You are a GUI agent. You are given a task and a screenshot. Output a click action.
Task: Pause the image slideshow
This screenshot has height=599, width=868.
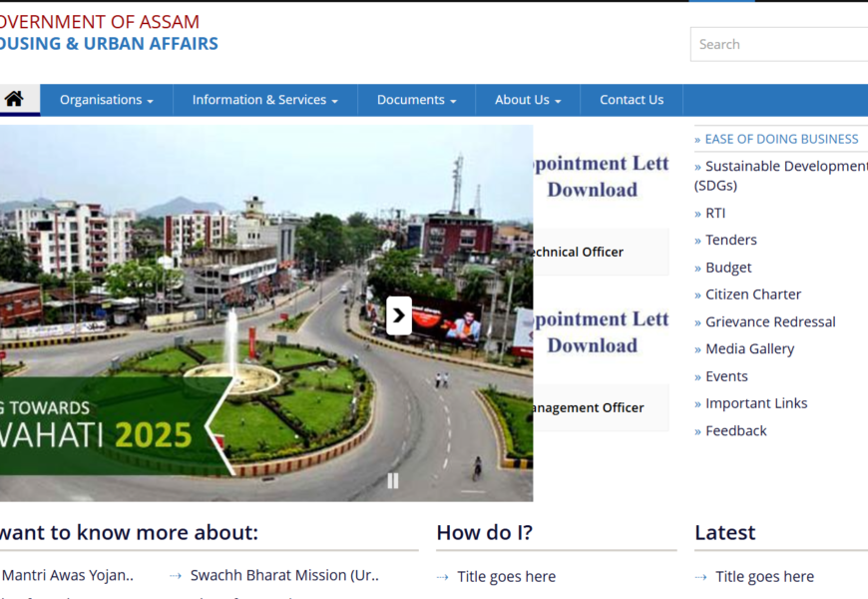pos(393,480)
